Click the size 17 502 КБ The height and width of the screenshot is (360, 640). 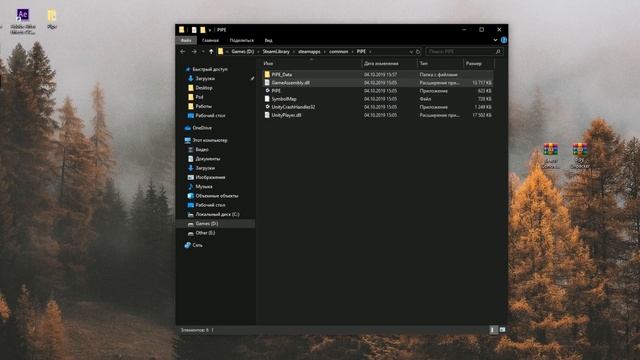pyautogui.click(x=482, y=116)
